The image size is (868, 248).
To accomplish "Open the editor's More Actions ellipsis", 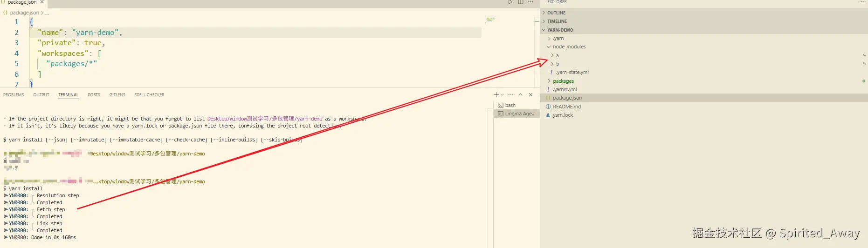I will [530, 2].
